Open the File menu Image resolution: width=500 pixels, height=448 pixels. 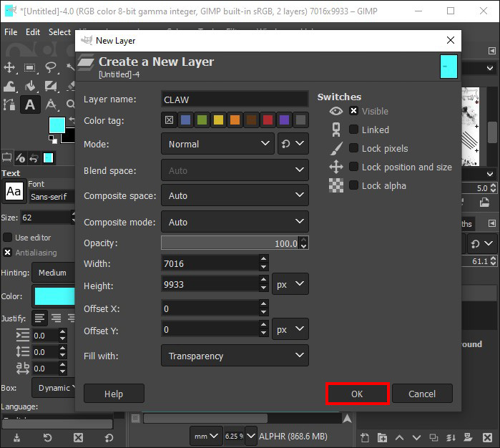coord(11,32)
